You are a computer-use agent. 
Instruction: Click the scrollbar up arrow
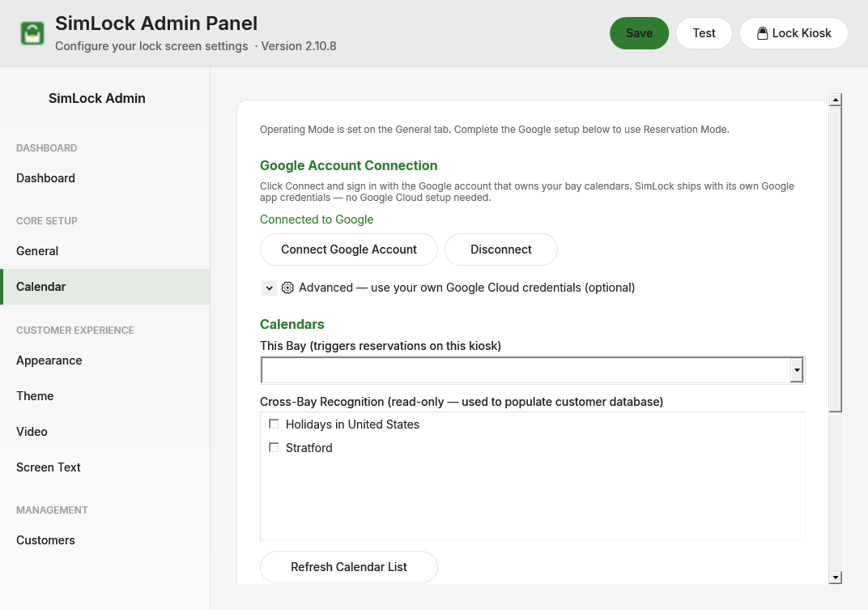836,99
